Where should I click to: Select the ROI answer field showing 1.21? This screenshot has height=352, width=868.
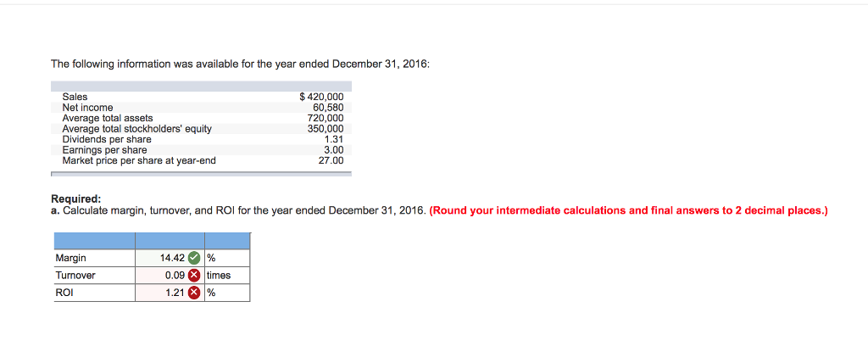click(x=170, y=293)
